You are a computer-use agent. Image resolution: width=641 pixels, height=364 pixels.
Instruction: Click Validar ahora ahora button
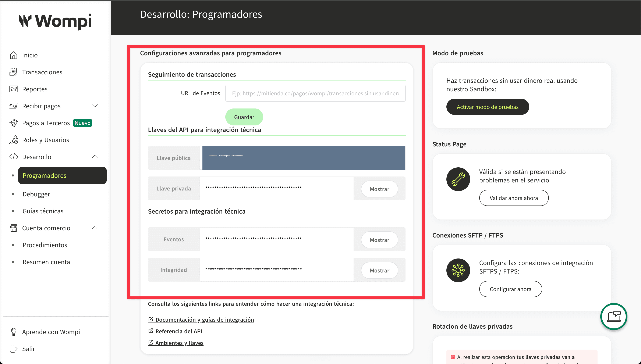coord(514,198)
